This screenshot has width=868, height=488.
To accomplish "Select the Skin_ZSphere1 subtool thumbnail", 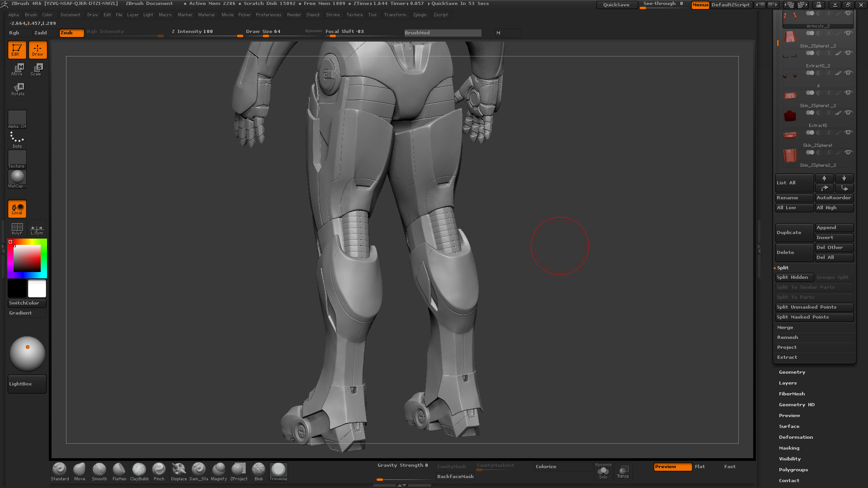I will coord(790,135).
